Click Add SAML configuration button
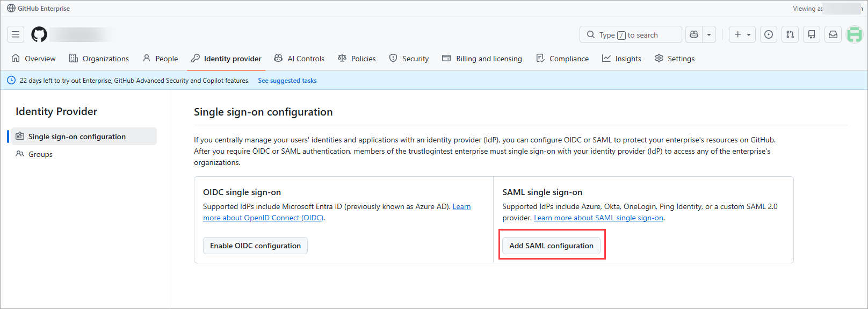Viewport: 868px width, 309px height. tap(551, 246)
